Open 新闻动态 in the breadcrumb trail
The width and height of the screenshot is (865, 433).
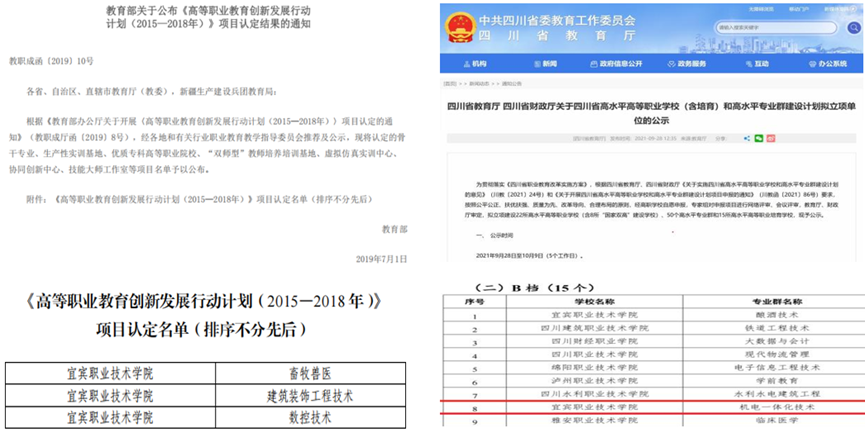(479, 85)
